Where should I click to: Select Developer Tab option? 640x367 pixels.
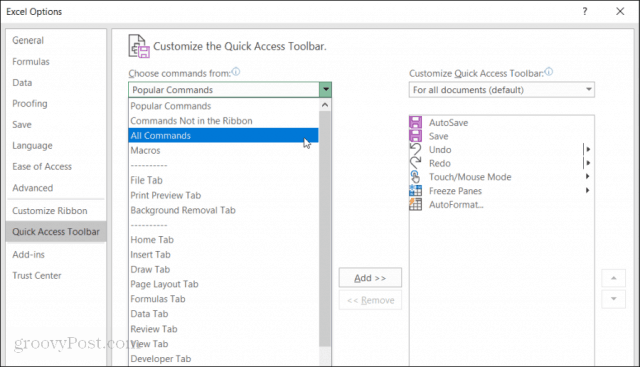point(223,359)
